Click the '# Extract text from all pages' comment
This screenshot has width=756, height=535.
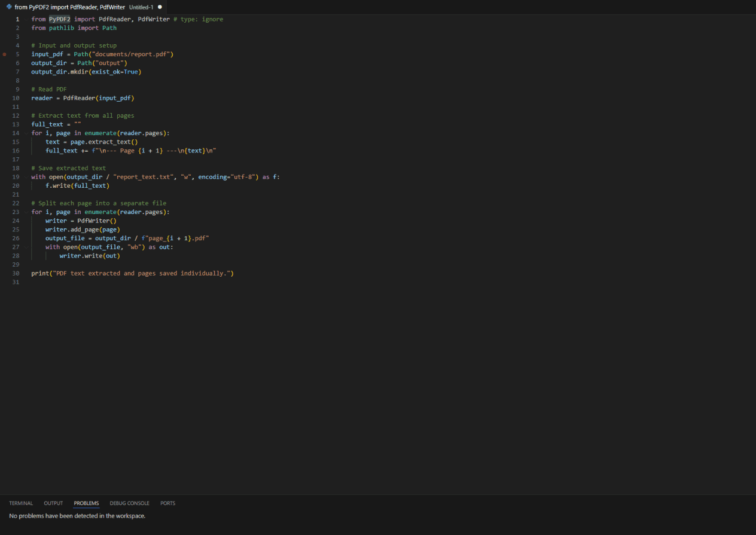pos(83,115)
